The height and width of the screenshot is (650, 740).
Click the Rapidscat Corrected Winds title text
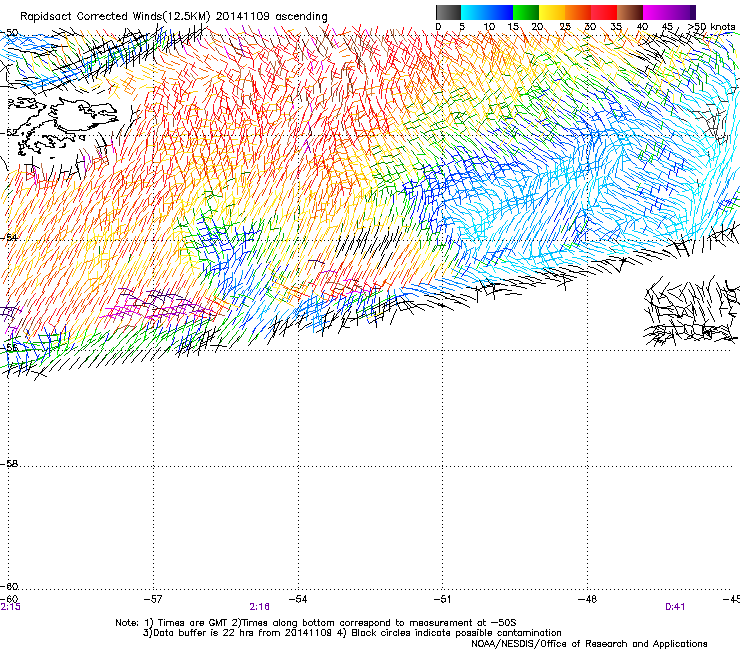tap(174, 17)
